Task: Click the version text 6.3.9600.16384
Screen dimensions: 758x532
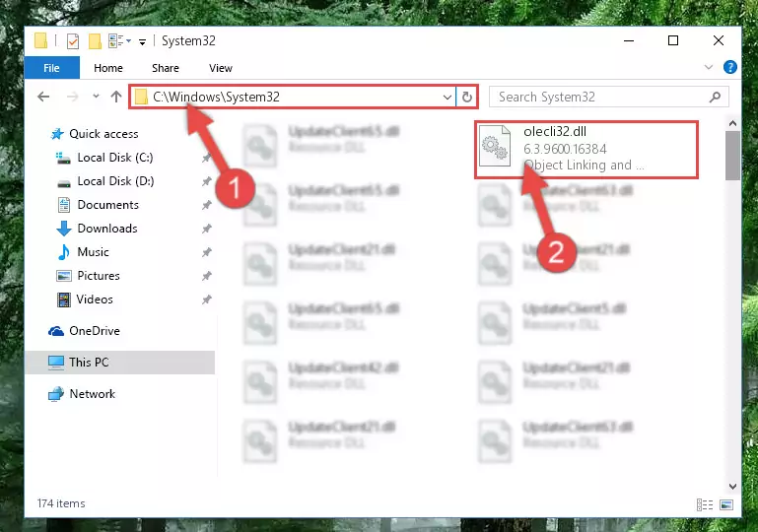Action: tap(565, 149)
